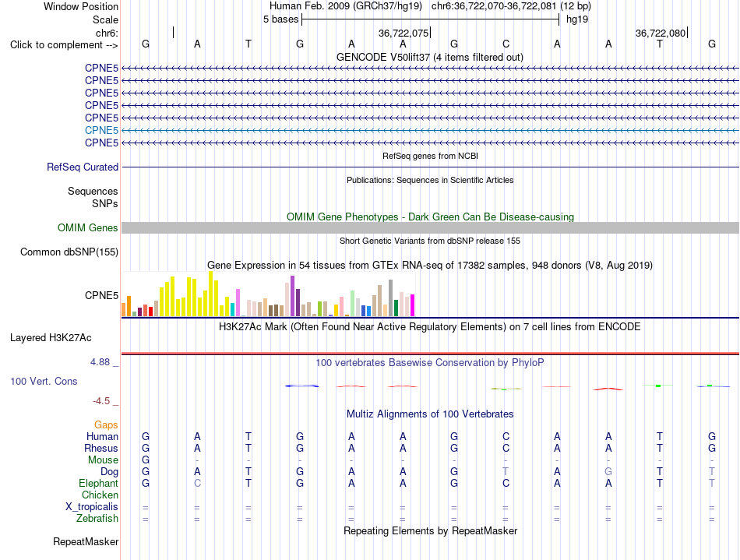Click the gray OMIM Genes bar
The width and height of the screenshot is (740, 560).
pyautogui.click(x=430, y=228)
